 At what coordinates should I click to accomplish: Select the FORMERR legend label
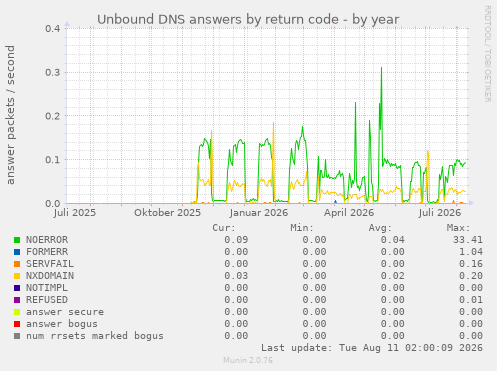pyautogui.click(x=47, y=252)
